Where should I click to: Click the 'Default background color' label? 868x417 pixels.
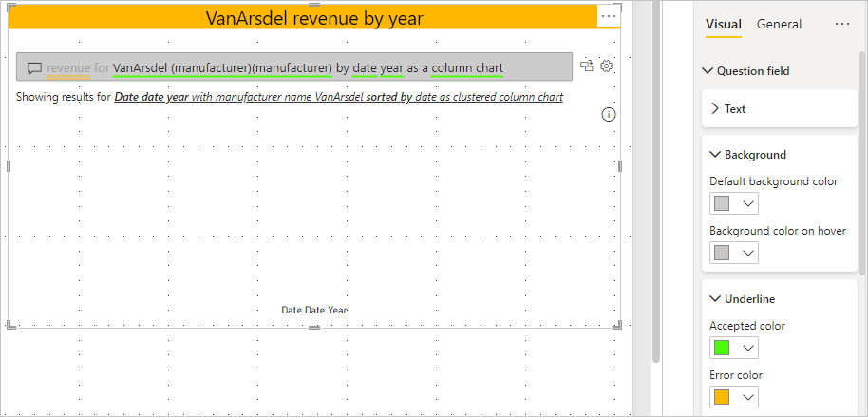tap(774, 181)
